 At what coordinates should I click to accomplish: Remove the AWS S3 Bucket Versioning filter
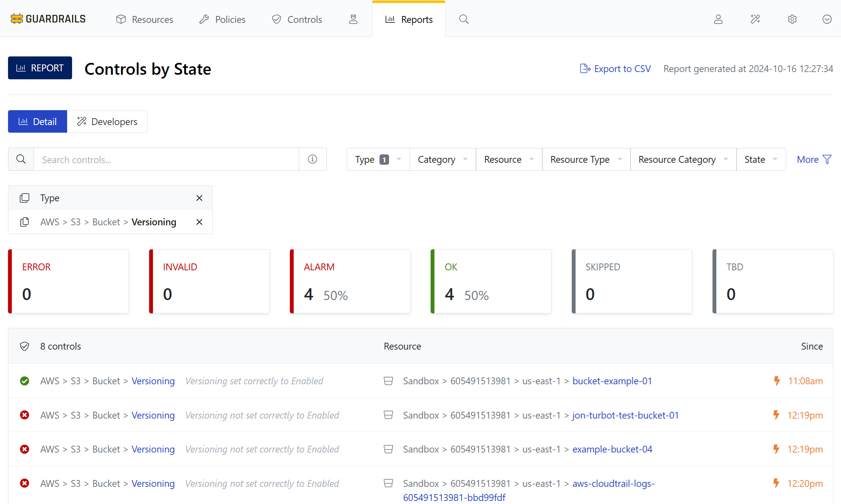coord(199,222)
